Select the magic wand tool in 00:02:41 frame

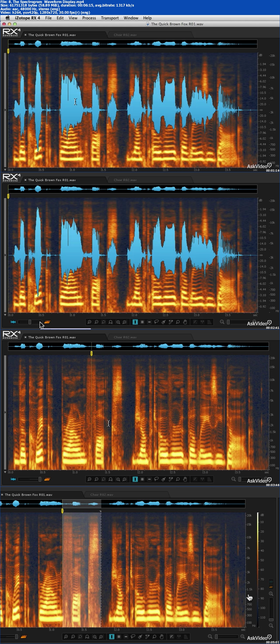[171, 322]
